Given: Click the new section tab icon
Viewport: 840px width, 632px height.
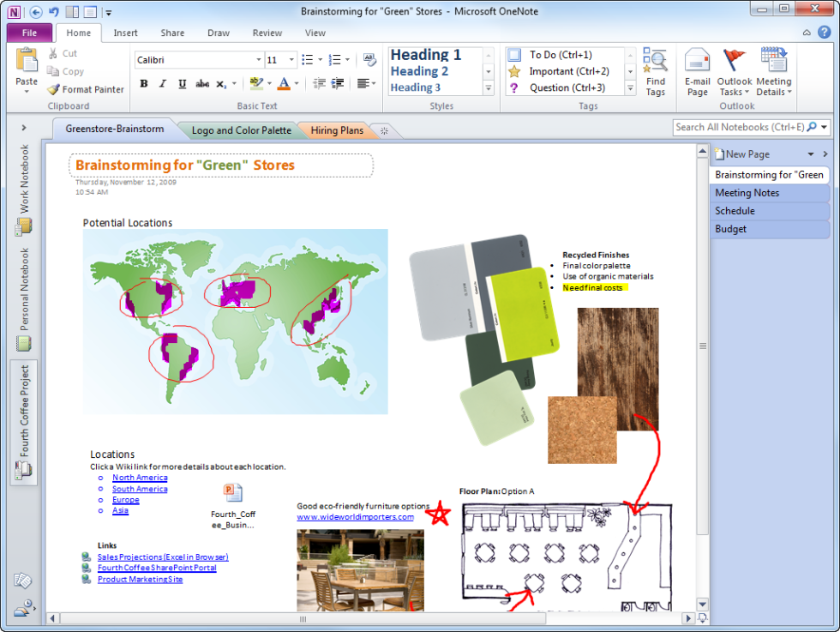Looking at the screenshot, I should 384,130.
